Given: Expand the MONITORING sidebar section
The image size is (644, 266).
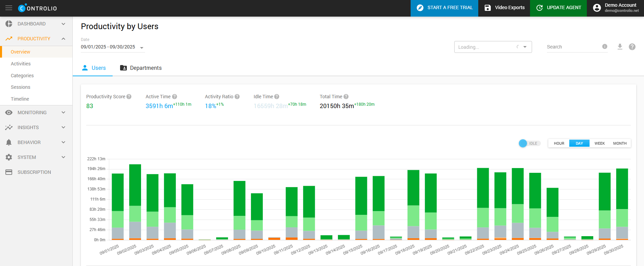Looking at the screenshot, I should point(36,112).
